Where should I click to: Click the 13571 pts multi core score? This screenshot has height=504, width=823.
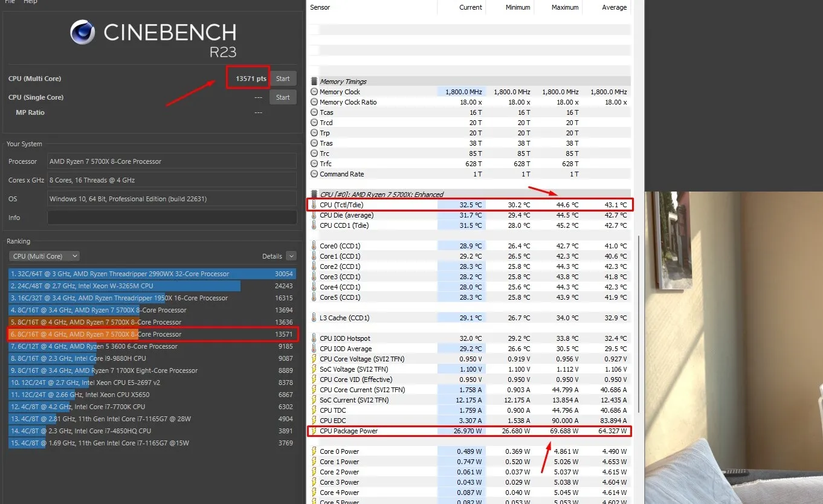(x=251, y=79)
